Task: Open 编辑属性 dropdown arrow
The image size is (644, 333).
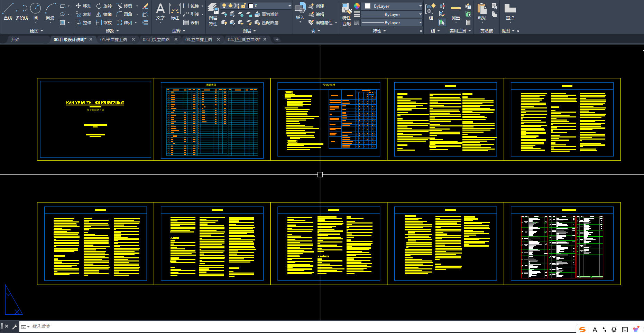Action: point(336,22)
